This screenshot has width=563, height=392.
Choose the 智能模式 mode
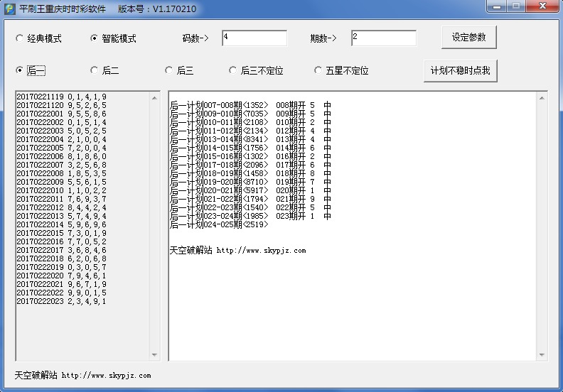coord(94,38)
